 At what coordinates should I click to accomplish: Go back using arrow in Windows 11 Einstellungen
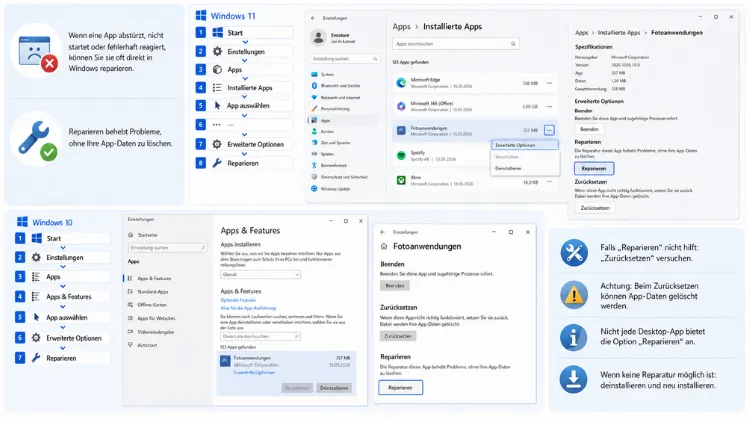[313, 18]
